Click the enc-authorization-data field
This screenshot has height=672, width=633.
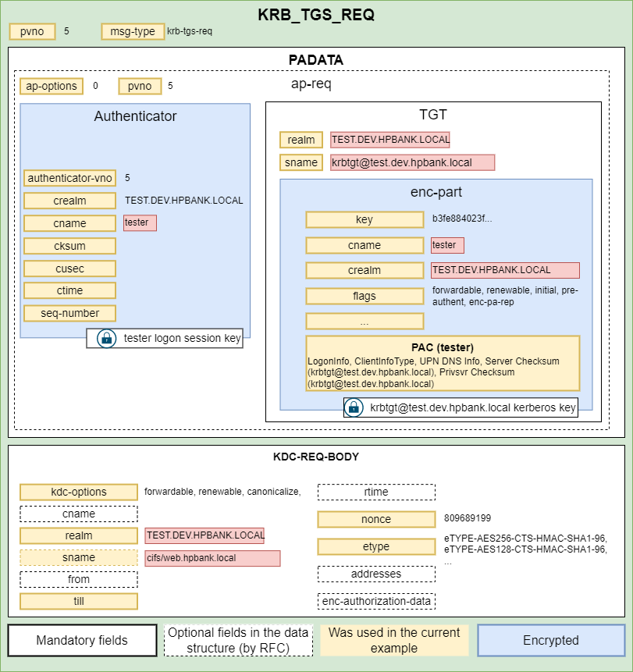[376, 601]
